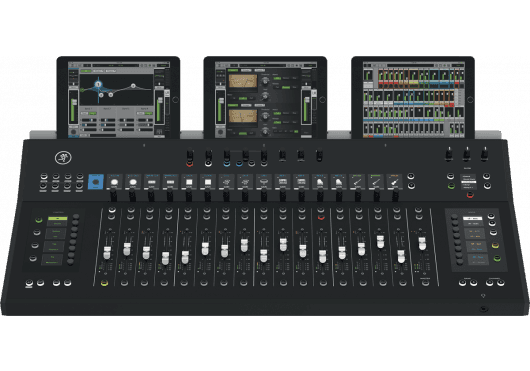Select the leftmost keyboard channel display
The image size is (530, 371).
pos(282,182)
